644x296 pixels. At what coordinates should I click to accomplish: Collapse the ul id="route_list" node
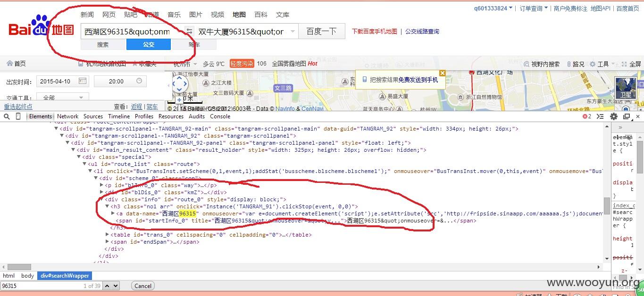85,164
